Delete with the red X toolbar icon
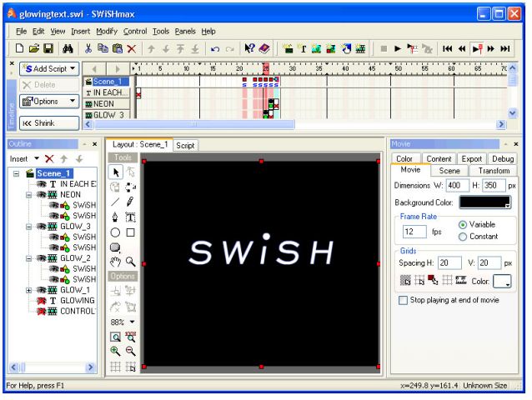Image resolution: width=532 pixels, height=400 pixels. 132,49
